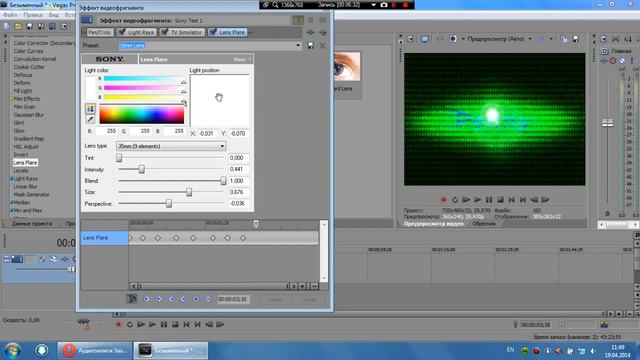
Task: Uncheck the Lens Flare effect in chain
Action: click(213, 32)
